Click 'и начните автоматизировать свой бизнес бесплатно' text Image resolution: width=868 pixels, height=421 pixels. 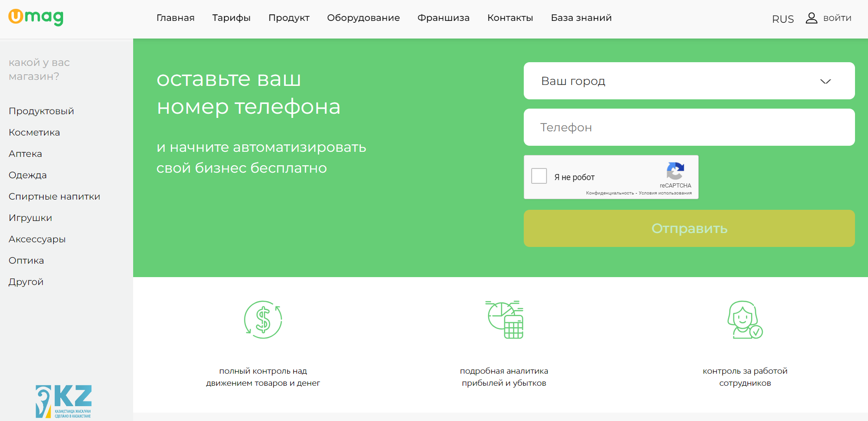(261, 157)
